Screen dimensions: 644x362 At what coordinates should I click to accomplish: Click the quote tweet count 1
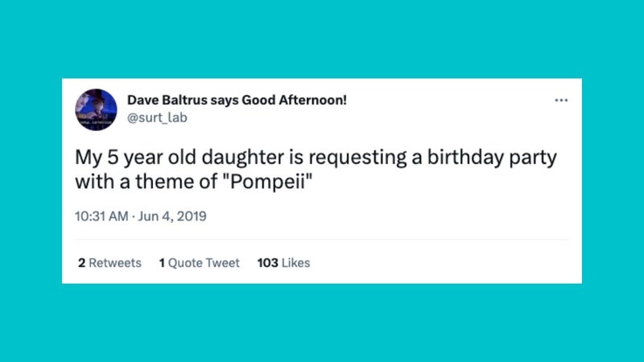click(x=162, y=263)
